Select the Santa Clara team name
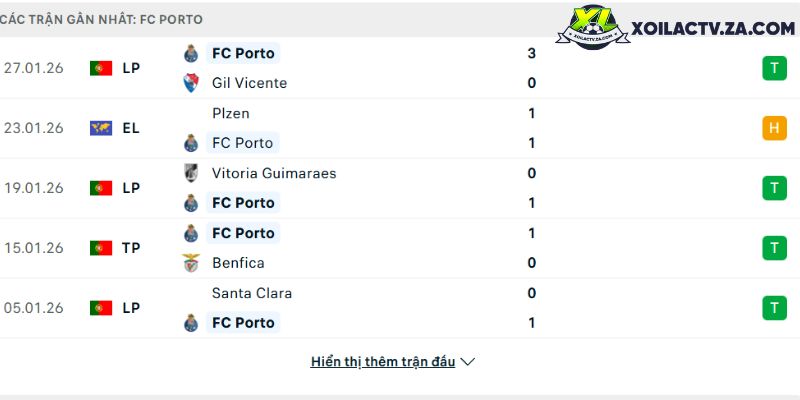Screen dimensions: 800x400 (252, 293)
